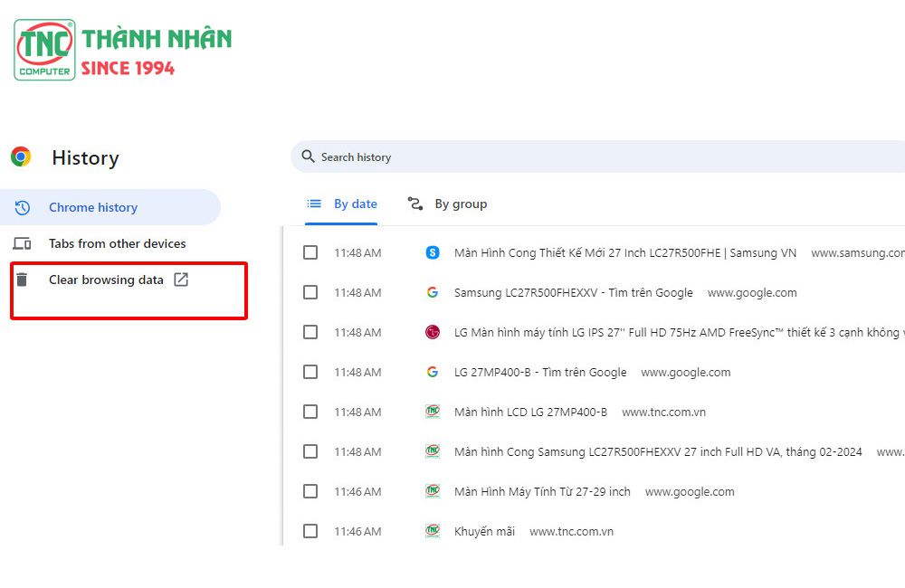
Task: Click the LG favicon in the history list
Action: pyautogui.click(x=433, y=332)
